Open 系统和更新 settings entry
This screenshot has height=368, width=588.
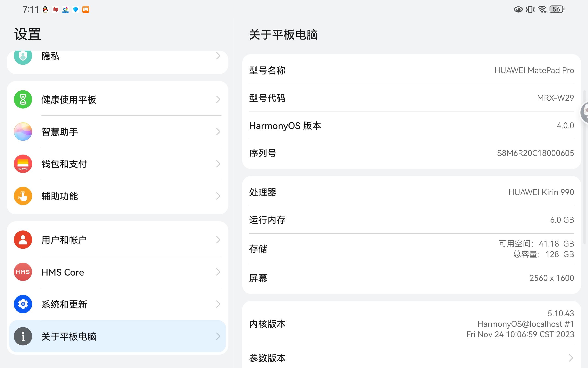point(118,304)
